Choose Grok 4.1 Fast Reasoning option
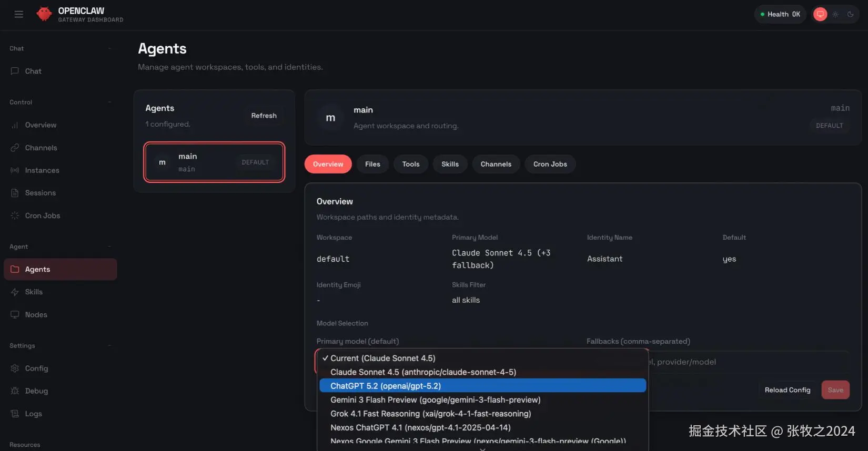868x451 pixels. coord(482,414)
